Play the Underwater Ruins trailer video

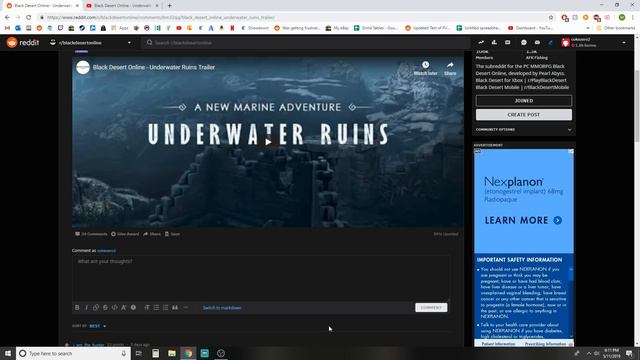268,142
